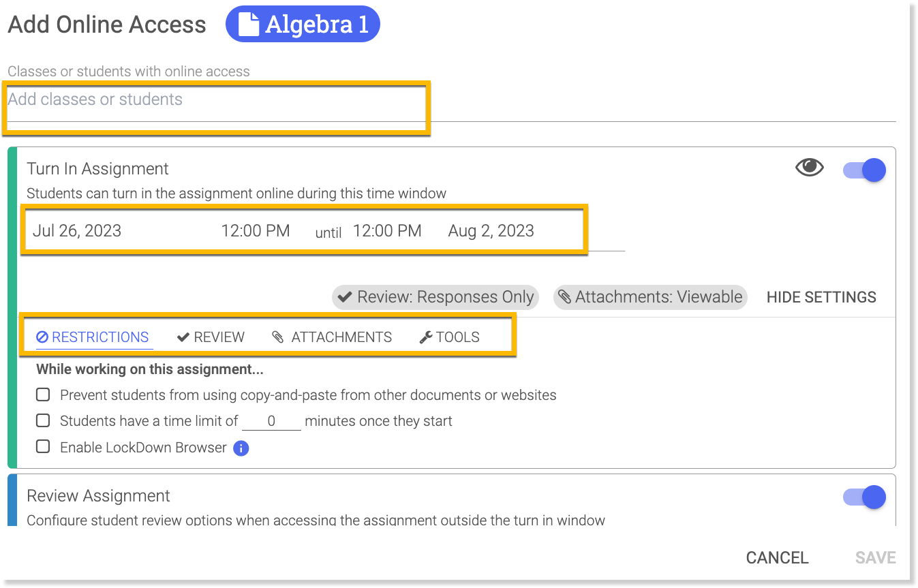Open the Attachments tab

tap(332, 337)
